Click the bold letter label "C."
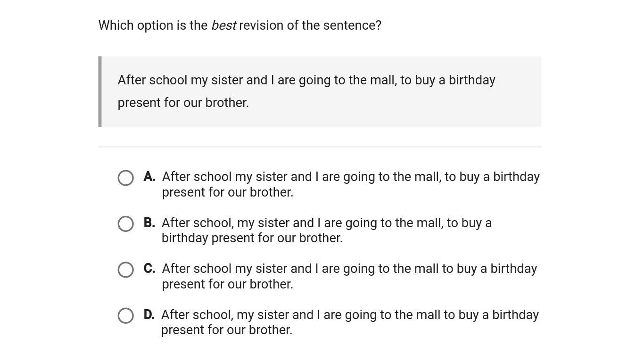Viewport: 644px width, 362px height. point(149,269)
